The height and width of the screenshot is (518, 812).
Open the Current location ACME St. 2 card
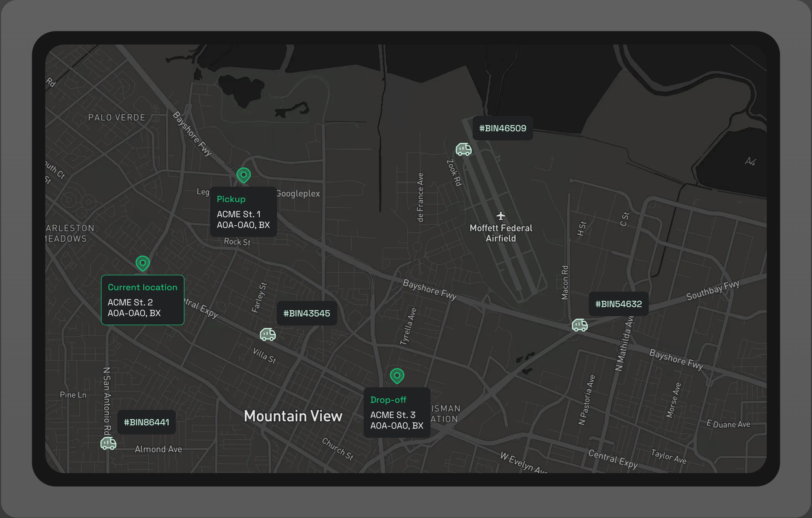143,300
